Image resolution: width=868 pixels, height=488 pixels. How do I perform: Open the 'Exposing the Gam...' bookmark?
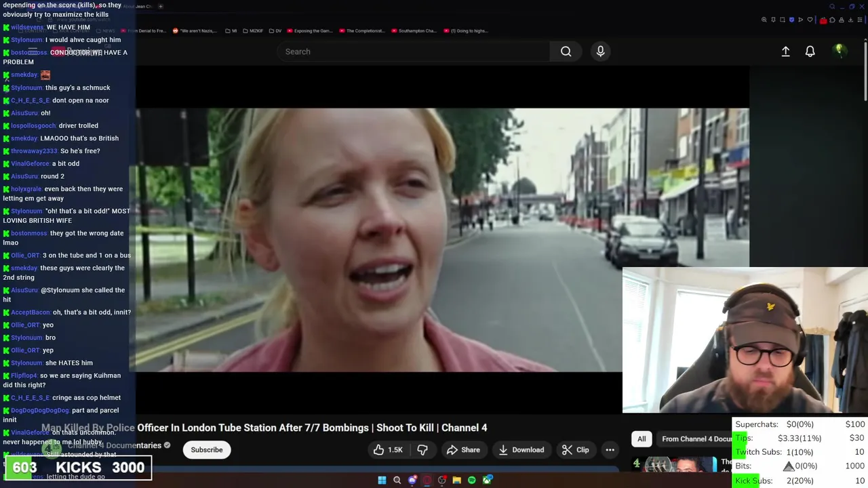(310, 30)
